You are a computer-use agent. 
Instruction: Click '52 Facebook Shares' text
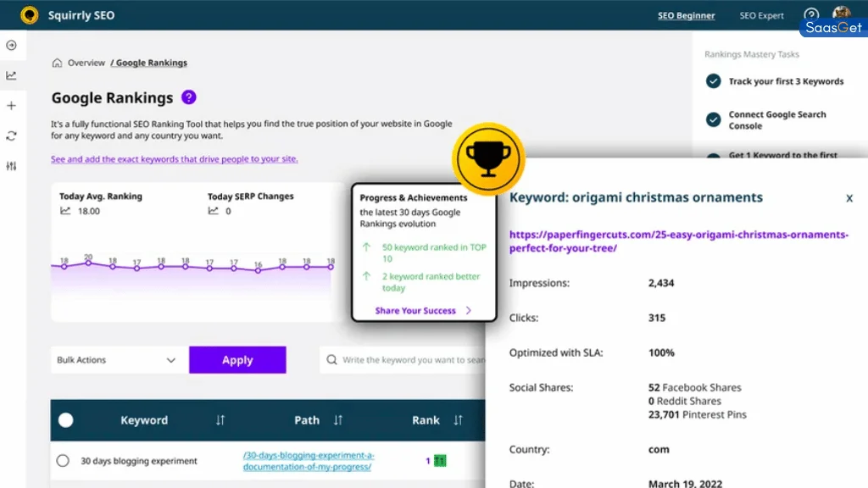click(x=695, y=387)
